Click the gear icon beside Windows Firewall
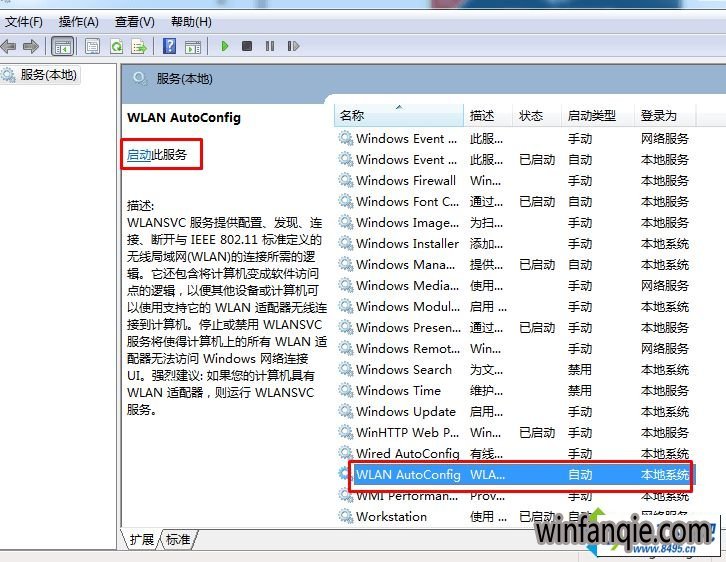Image resolution: width=726 pixels, height=562 pixels. tap(345, 180)
